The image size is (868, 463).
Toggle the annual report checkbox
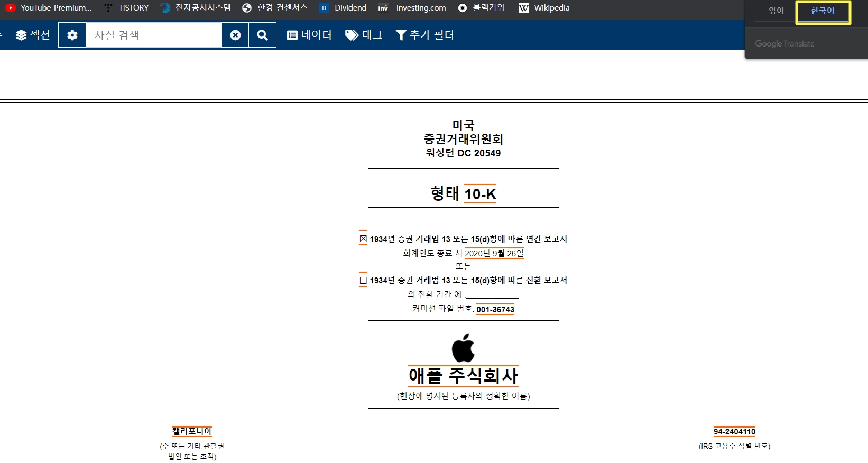click(x=363, y=239)
